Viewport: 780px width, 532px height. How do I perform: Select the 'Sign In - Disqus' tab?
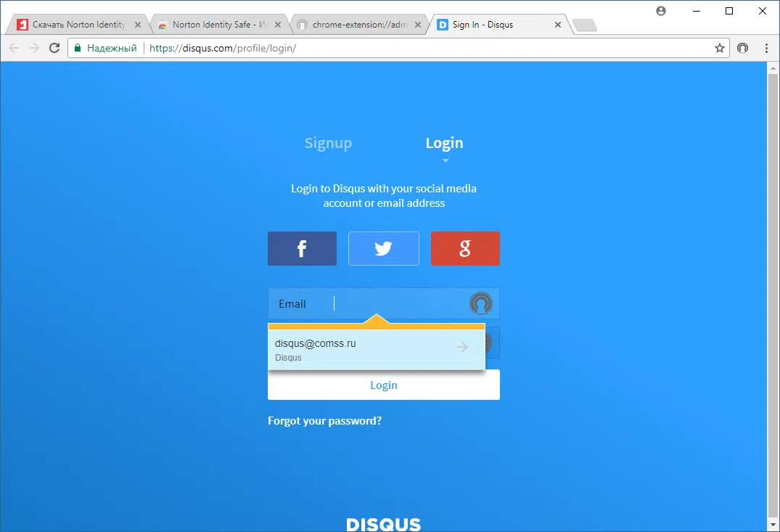498,25
